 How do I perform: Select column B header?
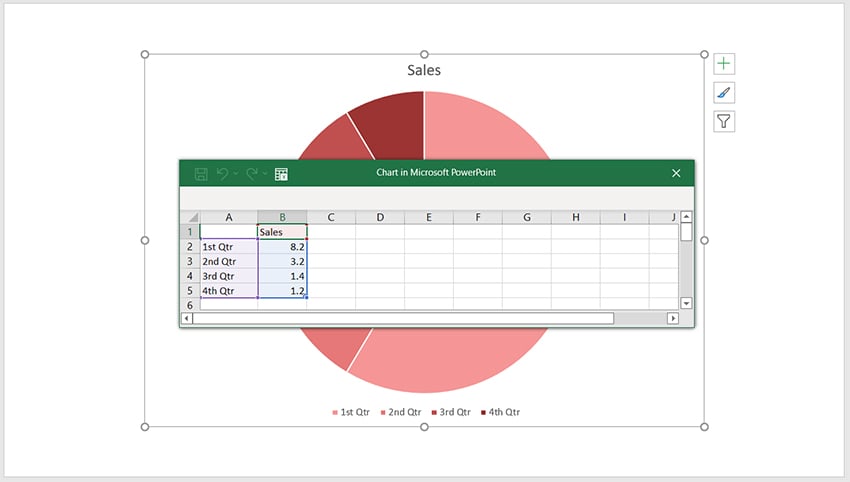(x=282, y=217)
